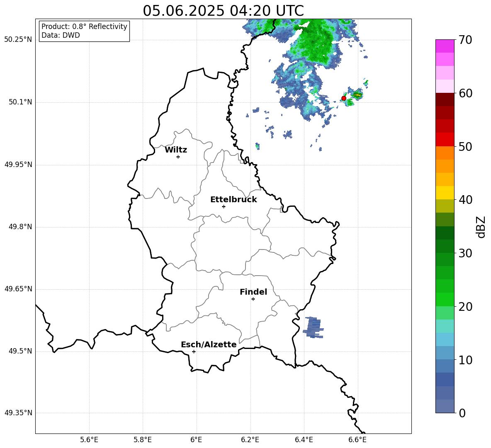Click the longitude label 6.6°E
This screenshot has height=448, width=491.
pos(357,440)
